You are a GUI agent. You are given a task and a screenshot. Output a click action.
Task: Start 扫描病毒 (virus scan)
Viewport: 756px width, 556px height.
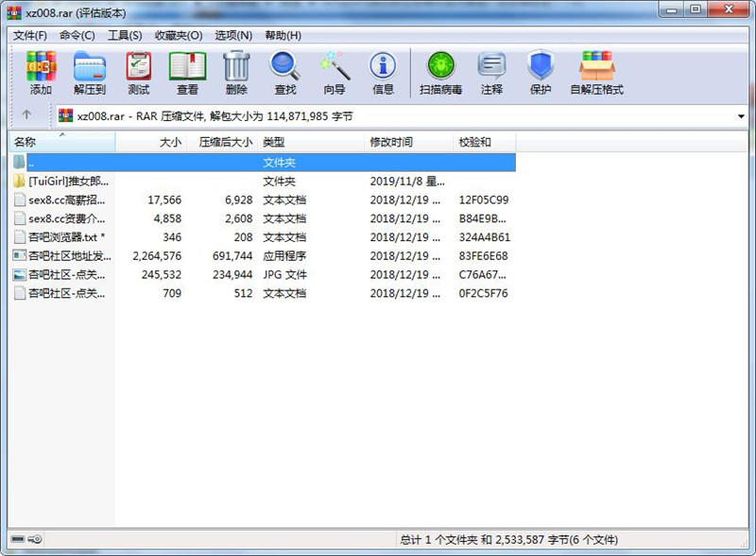point(440,73)
